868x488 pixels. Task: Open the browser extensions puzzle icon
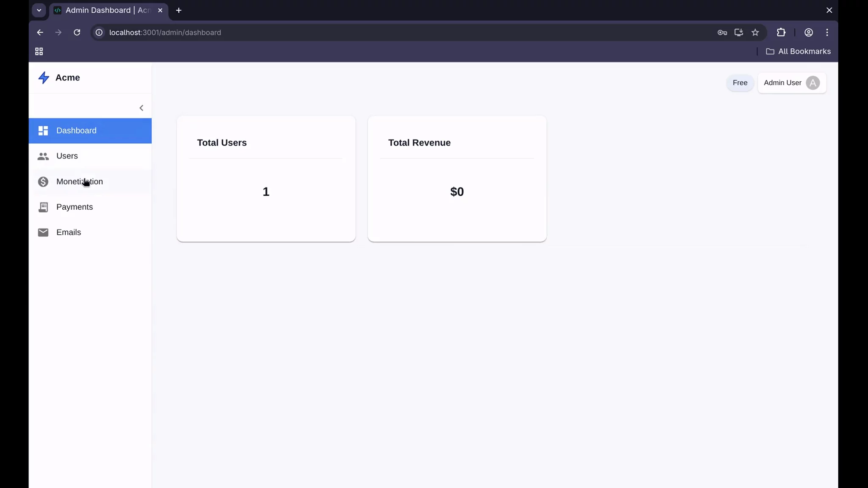click(x=781, y=32)
